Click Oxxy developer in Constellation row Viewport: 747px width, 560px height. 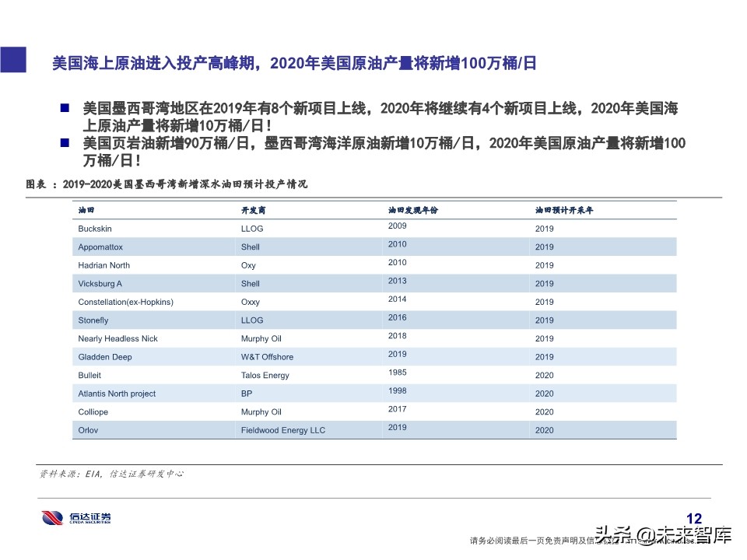pyautogui.click(x=250, y=302)
